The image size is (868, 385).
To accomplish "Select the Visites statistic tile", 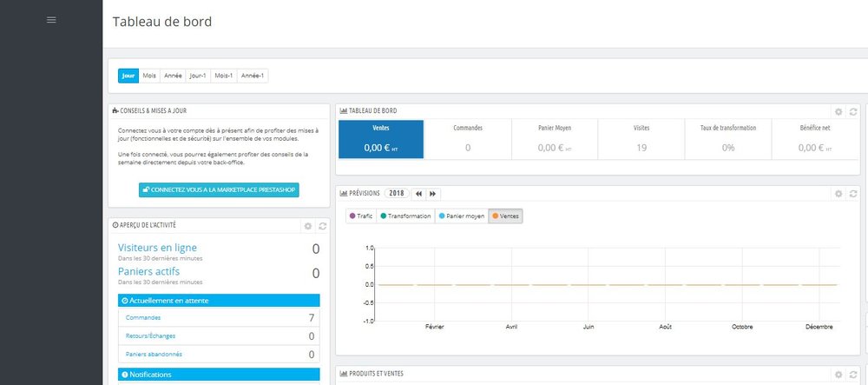I will point(641,139).
